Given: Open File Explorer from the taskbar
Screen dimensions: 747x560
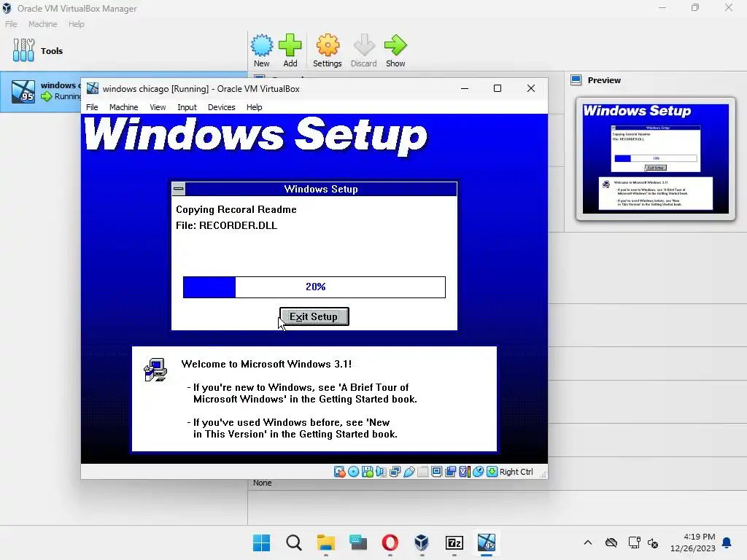Looking at the screenshot, I should tap(326, 542).
